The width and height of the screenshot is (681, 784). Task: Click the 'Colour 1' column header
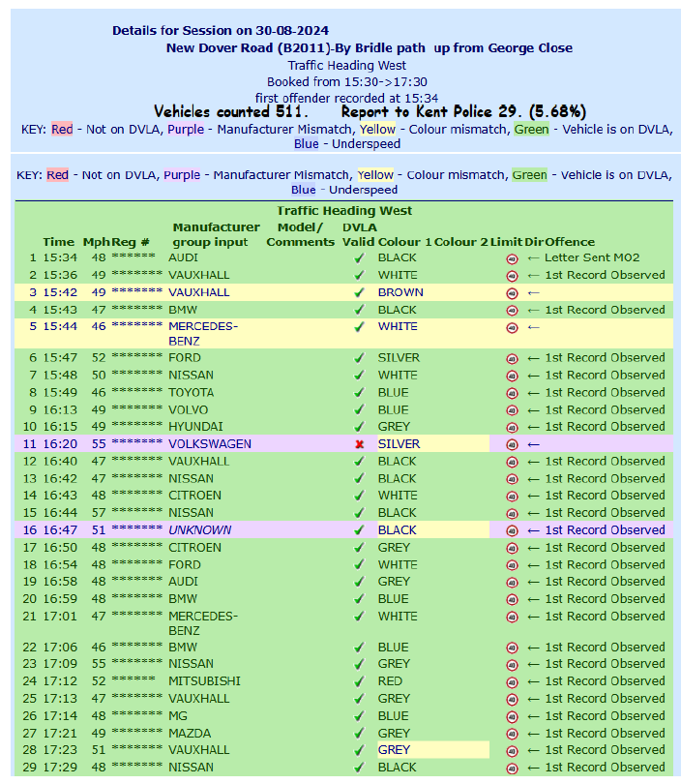[404, 242]
